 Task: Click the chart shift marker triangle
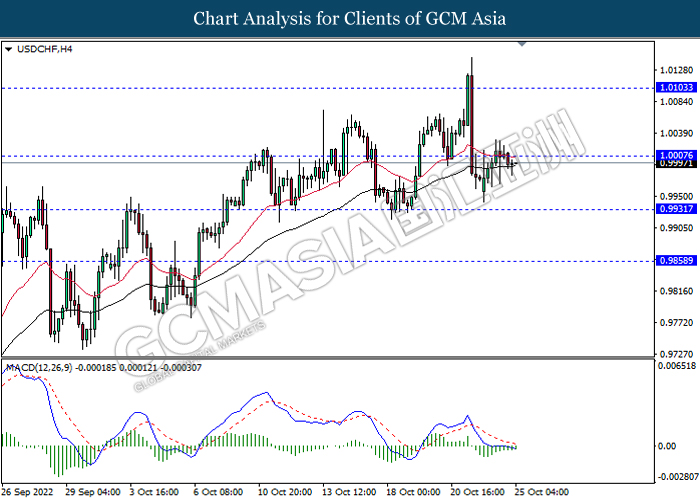pyautogui.click(x=522, y=44)
